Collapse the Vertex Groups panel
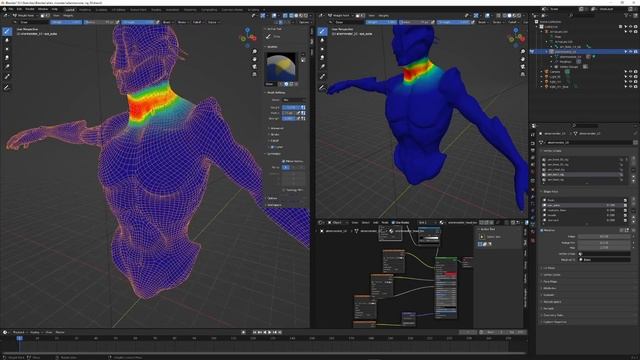This screenshot has width=640, height=360. pos(552,151)
